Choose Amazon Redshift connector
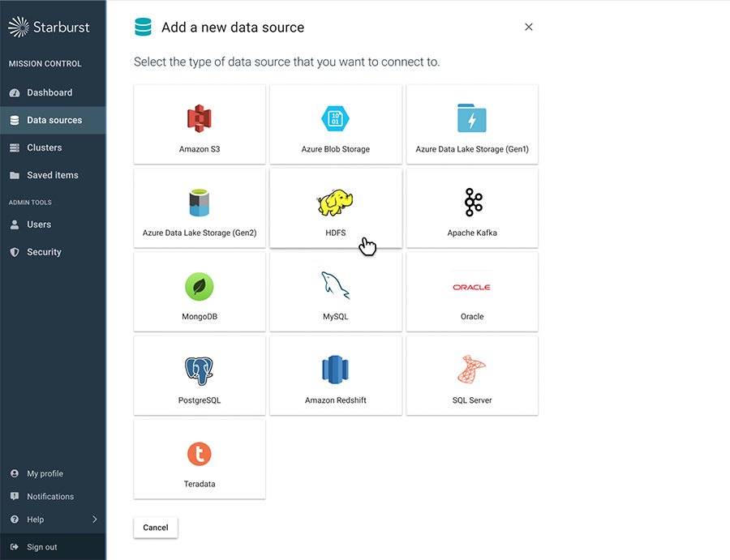730x560 pixels. click(x=335, y=375)
